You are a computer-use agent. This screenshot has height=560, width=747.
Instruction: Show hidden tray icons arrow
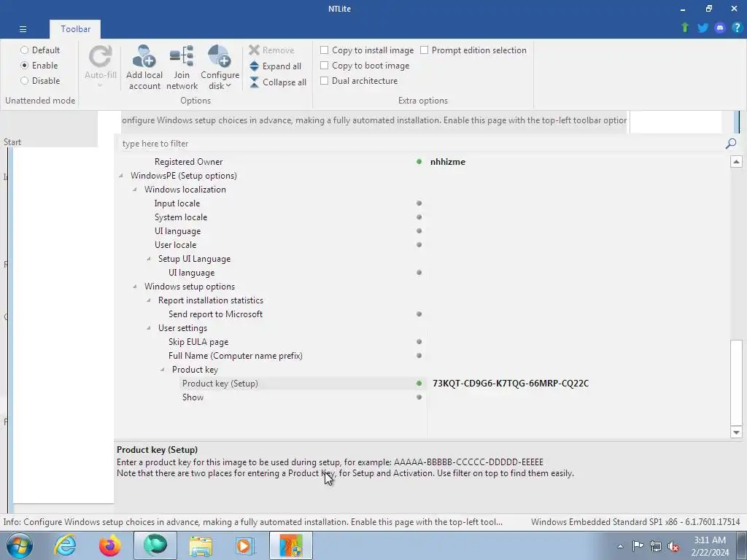click(620, 546)
